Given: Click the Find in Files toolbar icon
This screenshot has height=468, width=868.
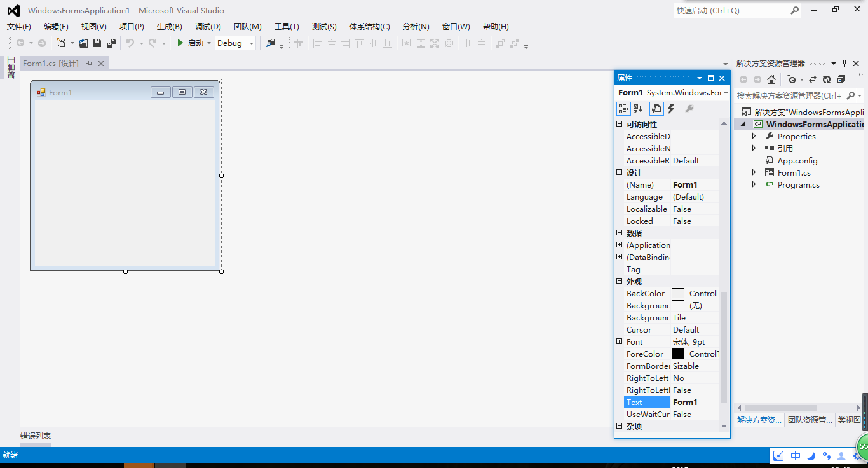Looking at the screenshot, I should tap(271, 43).
